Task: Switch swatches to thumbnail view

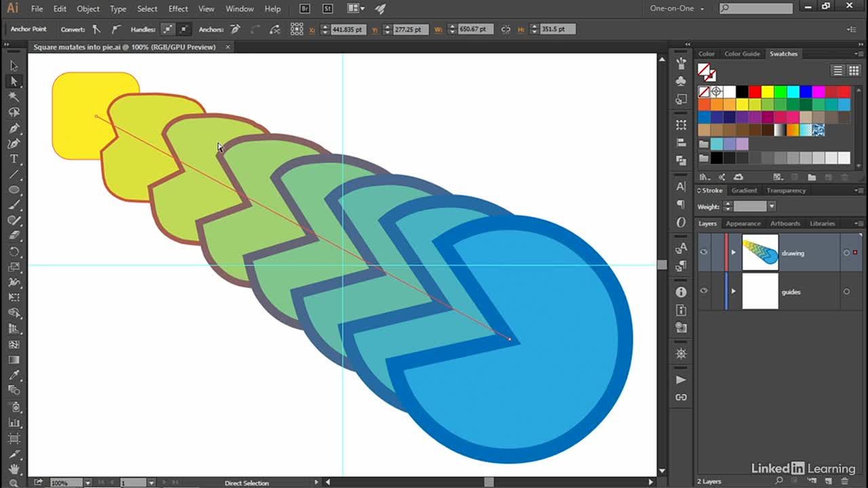Action: [854, 70]
